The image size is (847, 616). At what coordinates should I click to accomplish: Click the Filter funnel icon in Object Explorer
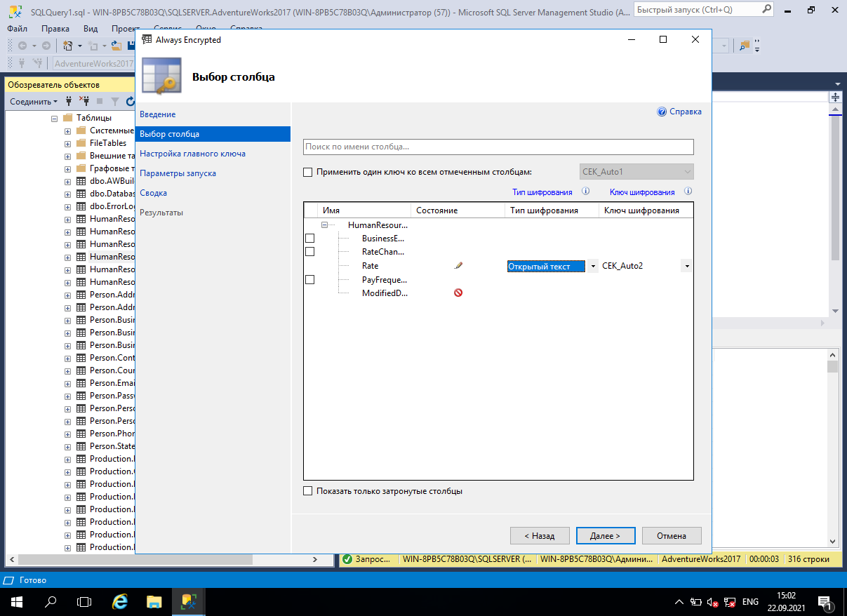pos(114,102)
